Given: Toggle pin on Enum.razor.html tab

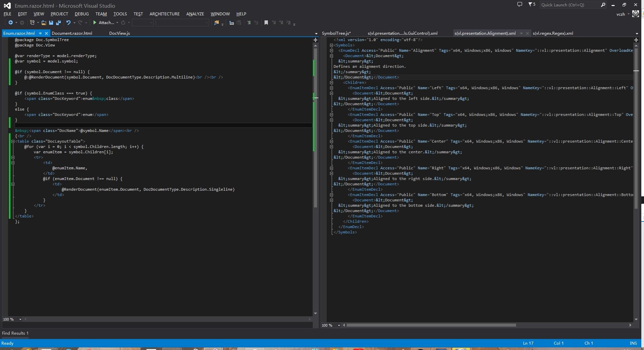Looking at the screenshot, I should click(40, 33).
